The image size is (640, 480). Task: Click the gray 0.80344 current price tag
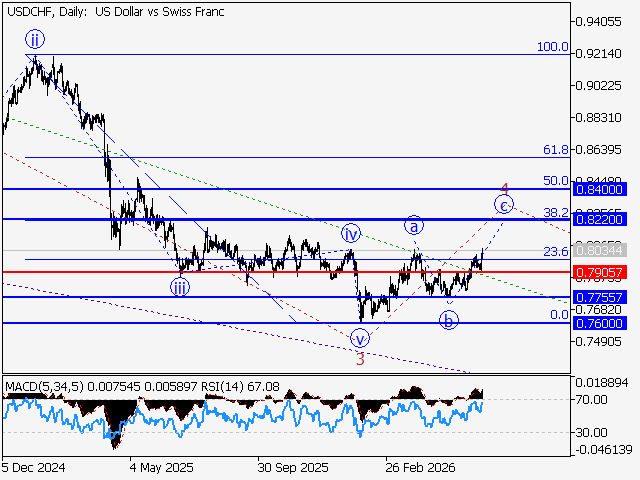(600, 250)
